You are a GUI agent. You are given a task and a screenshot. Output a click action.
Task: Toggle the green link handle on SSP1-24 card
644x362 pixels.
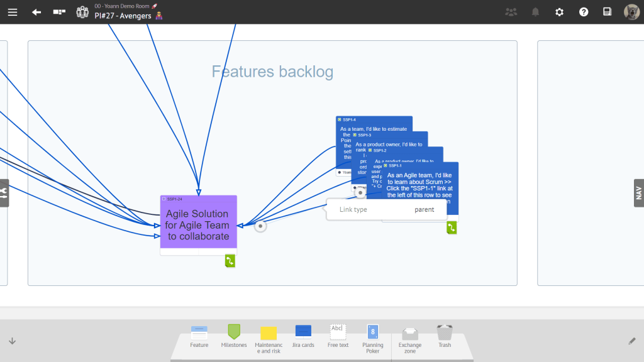[230, 260]
